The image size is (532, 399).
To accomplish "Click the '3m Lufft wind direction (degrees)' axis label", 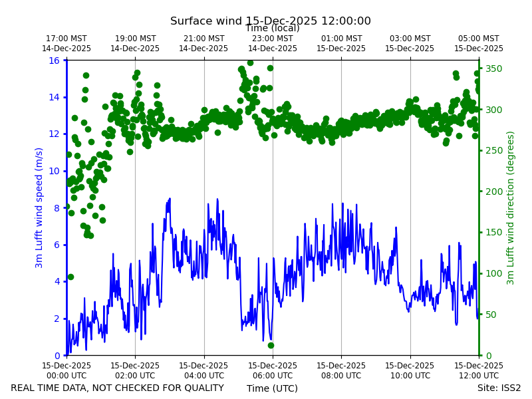I will click(510, 207).
